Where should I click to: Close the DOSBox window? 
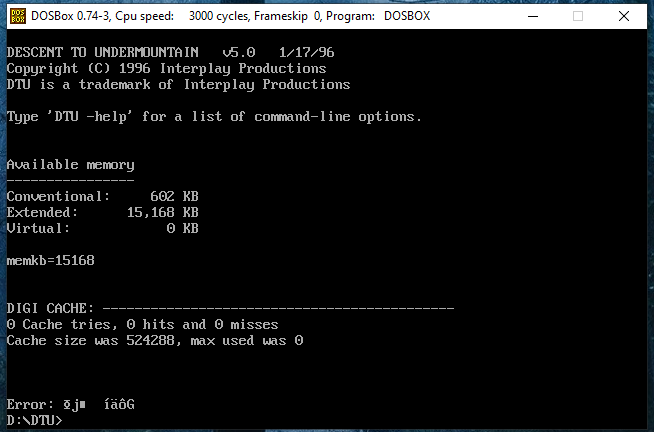[624, 16]
